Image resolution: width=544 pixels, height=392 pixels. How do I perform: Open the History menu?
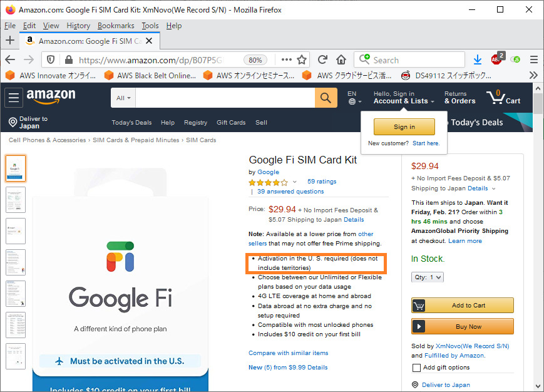[x=78, y=26]
